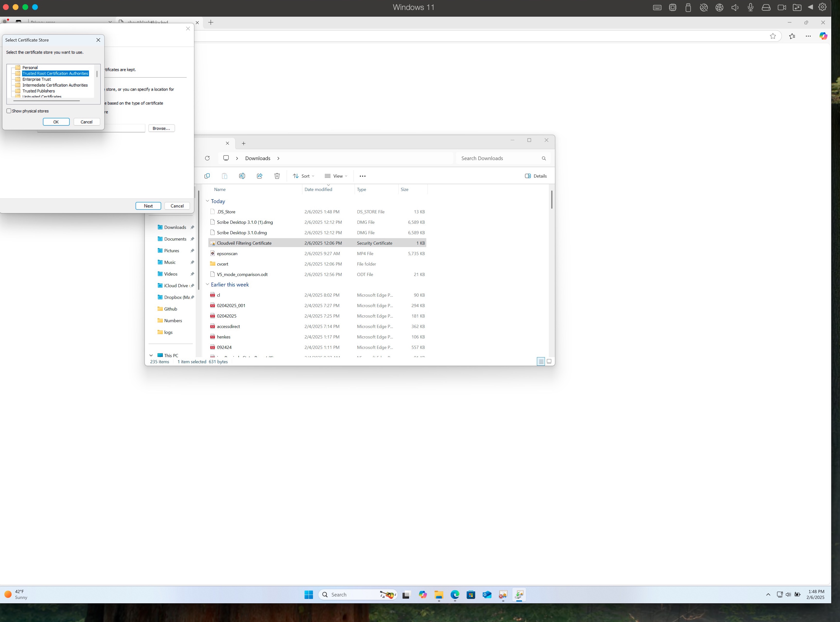
Task: Select the Cloudveil Filtering Certificate file
Action: tap(317, 243)
